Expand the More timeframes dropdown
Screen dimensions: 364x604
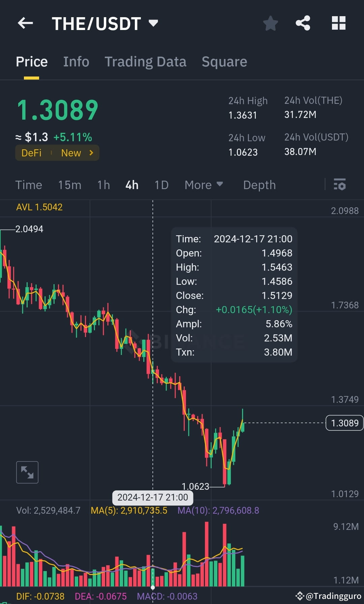[204, 185]
